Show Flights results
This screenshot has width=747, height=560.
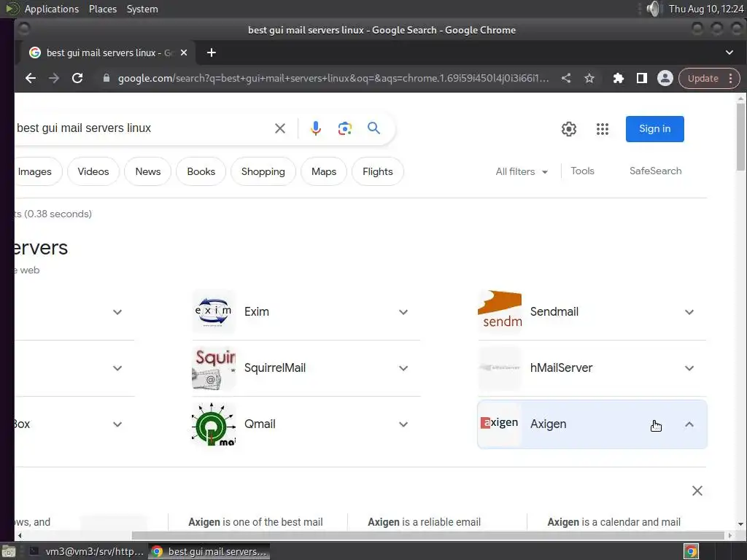[x=378, y=171]
